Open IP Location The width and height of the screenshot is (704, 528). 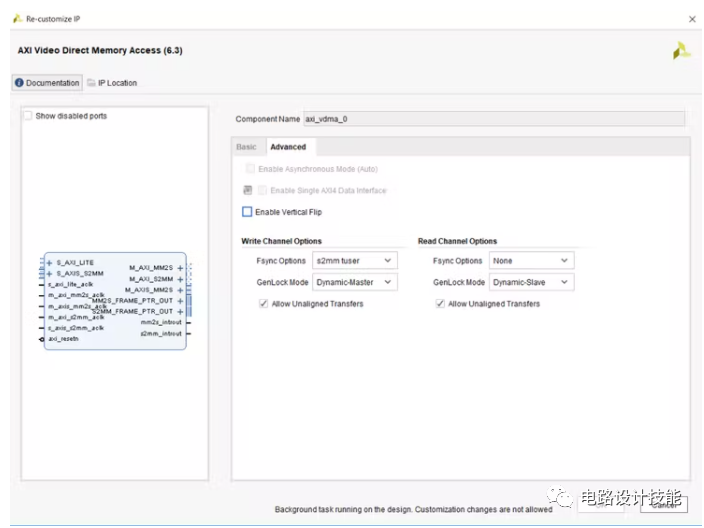[x=112, y=83]
